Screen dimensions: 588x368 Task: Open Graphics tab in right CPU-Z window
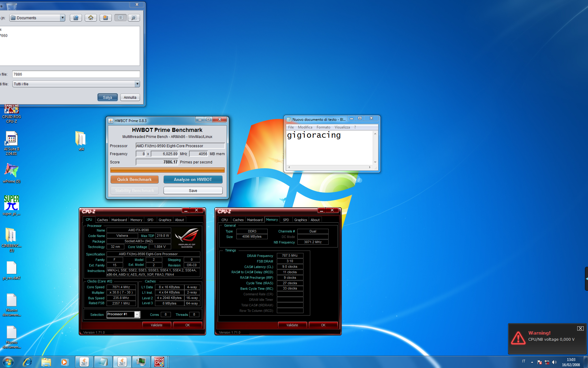(x=300, y=220)
